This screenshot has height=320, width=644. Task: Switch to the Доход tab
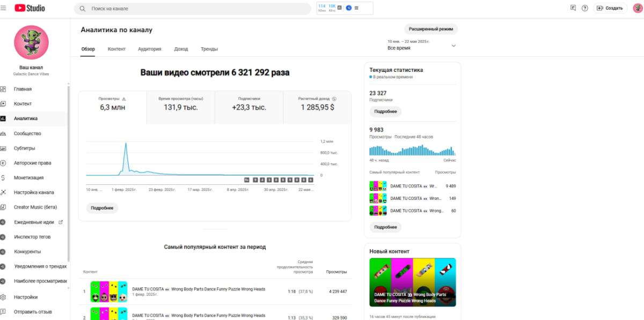181,49
